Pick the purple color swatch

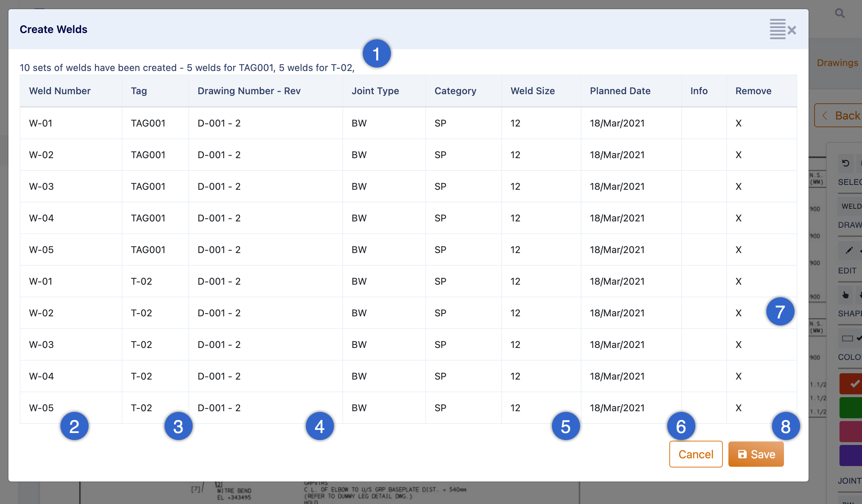point(851,455)
